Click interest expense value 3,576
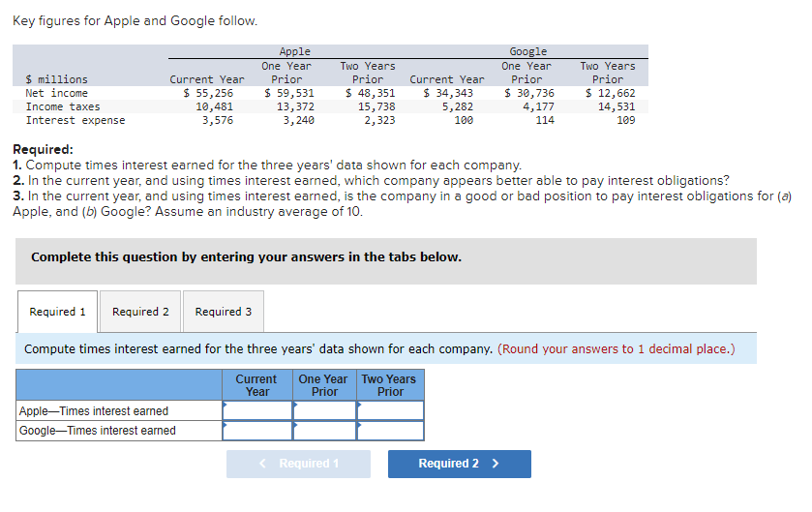812x512 pixels. click(218, 120)
